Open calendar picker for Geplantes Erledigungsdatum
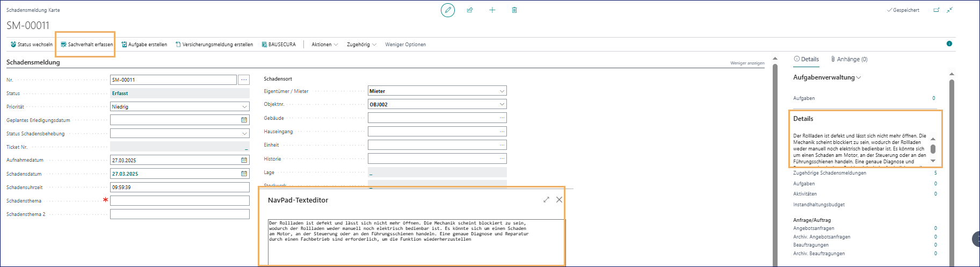Viewport: 980px width, 267px height. [244, 120]
